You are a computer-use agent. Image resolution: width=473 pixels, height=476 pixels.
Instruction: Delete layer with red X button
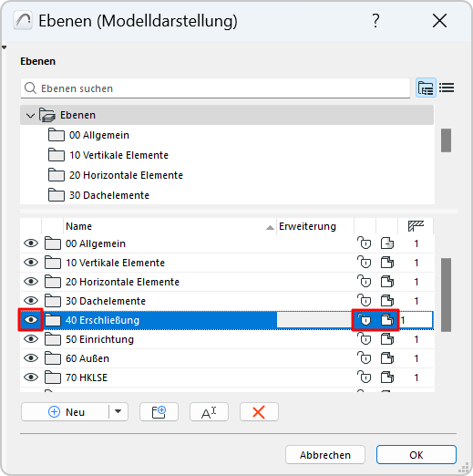pos(259,412)
